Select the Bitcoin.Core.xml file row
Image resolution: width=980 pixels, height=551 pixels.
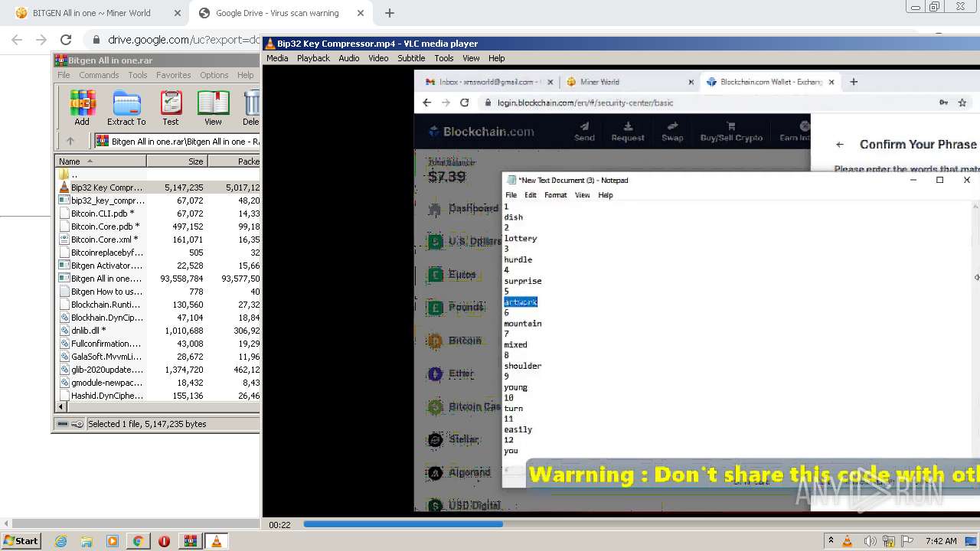(158, 240)
